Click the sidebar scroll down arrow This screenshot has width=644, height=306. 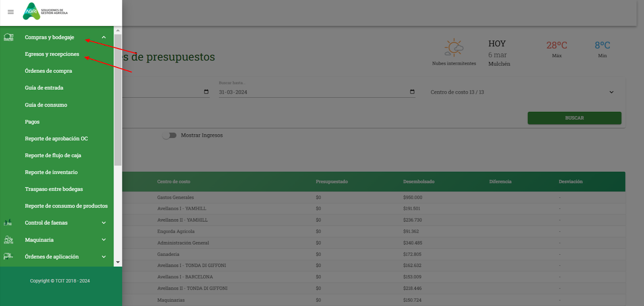tap(118, 262)
